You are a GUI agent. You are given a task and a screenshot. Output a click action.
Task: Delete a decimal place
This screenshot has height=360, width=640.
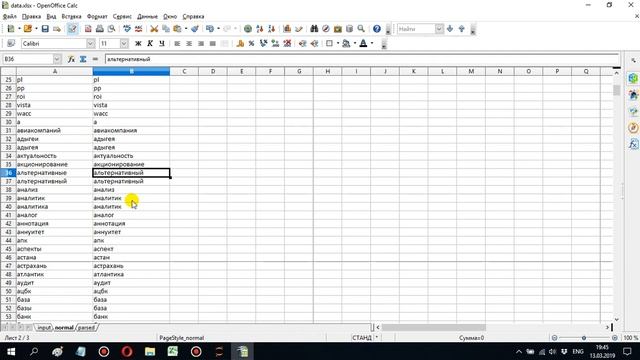[287, 44]
